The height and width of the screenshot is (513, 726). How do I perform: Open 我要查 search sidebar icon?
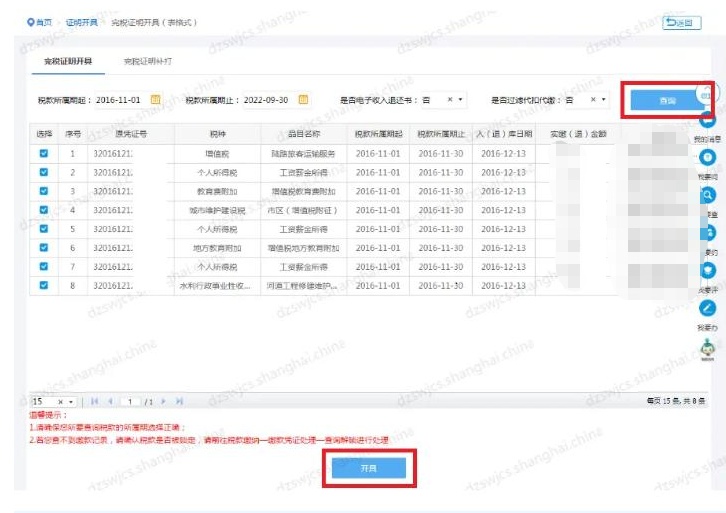tap(707, 195)
